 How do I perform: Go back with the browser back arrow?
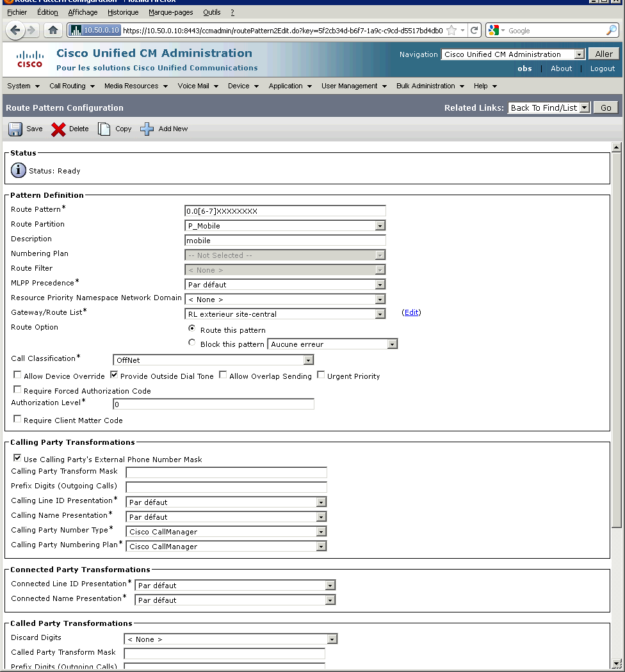15,31
